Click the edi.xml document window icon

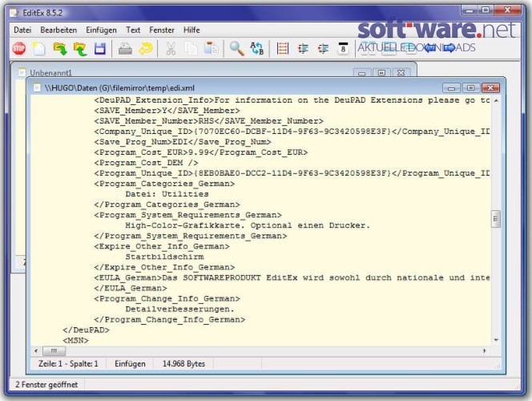tap(37, 87)
